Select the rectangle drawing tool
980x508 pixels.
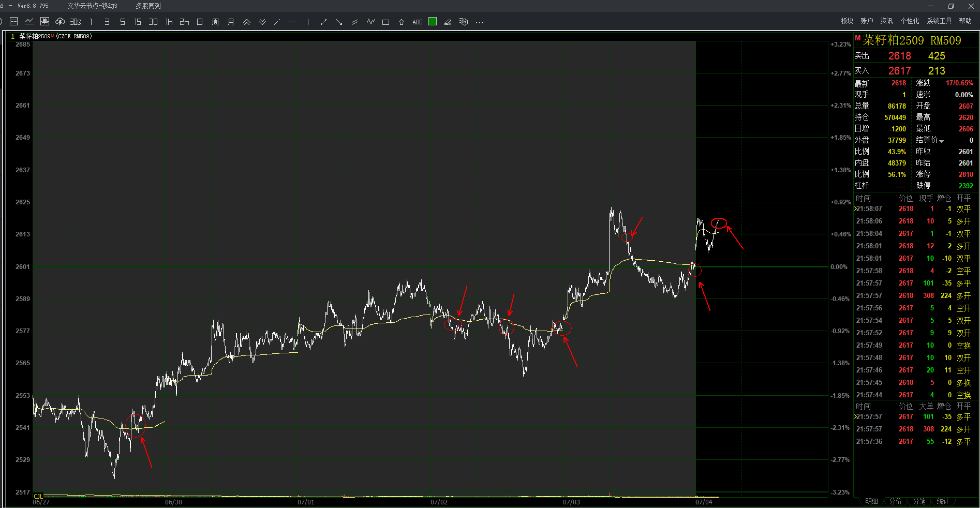point(385,22)
